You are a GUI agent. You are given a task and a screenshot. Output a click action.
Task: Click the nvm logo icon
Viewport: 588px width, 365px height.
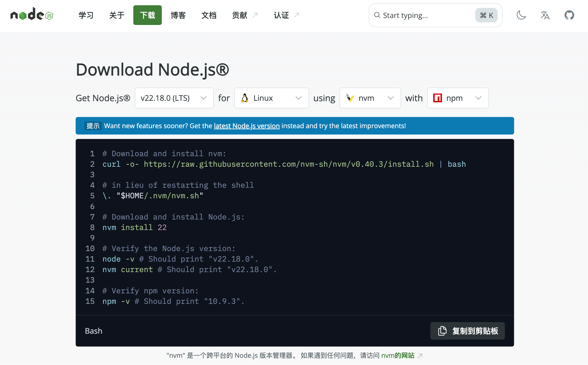click(350, 98)
